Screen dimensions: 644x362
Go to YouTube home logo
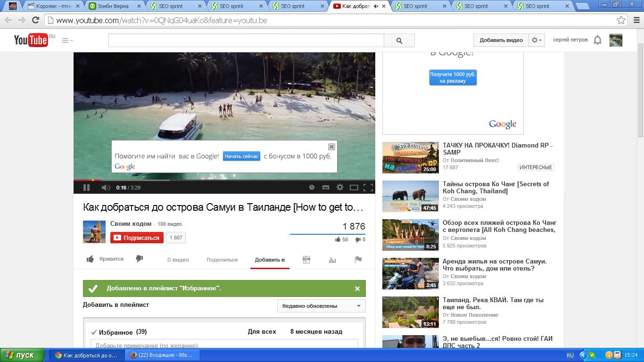tap(31, 40)
